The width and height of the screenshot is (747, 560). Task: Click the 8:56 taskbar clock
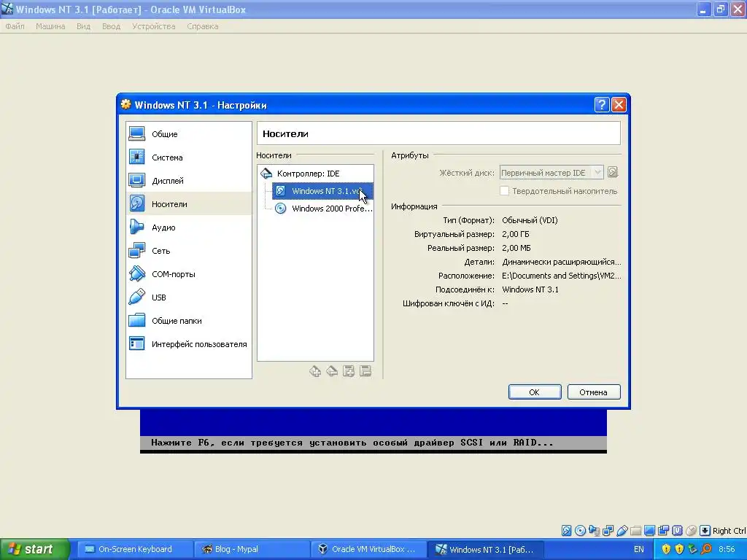(x=727, y=549)
